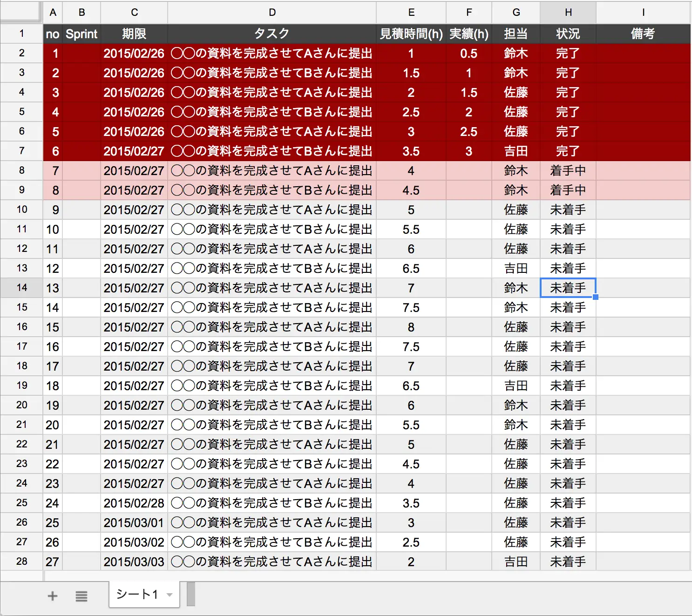The height and width of the screenshot is (616, 692).
Task: Click the fill handle of selected cell
Action: pyautogui.click(x=596, y=297)
